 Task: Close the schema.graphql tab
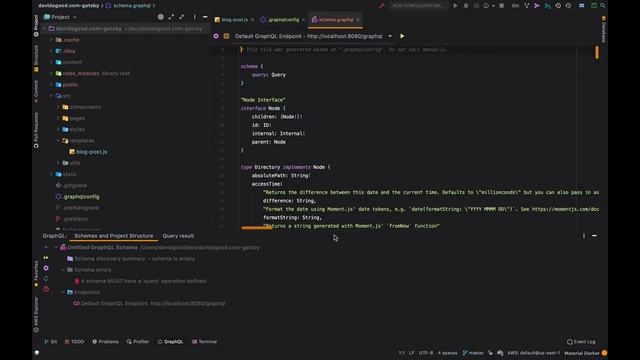358,20
